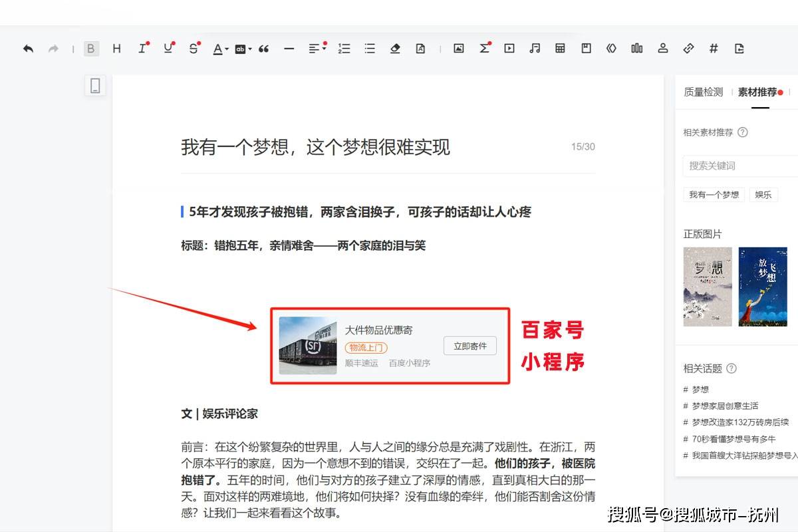The width and height of the screenshot is (798, 532).
Task: Insert a hyperlink with link icon
Action: pyautogui.click(x=688, y=49)
